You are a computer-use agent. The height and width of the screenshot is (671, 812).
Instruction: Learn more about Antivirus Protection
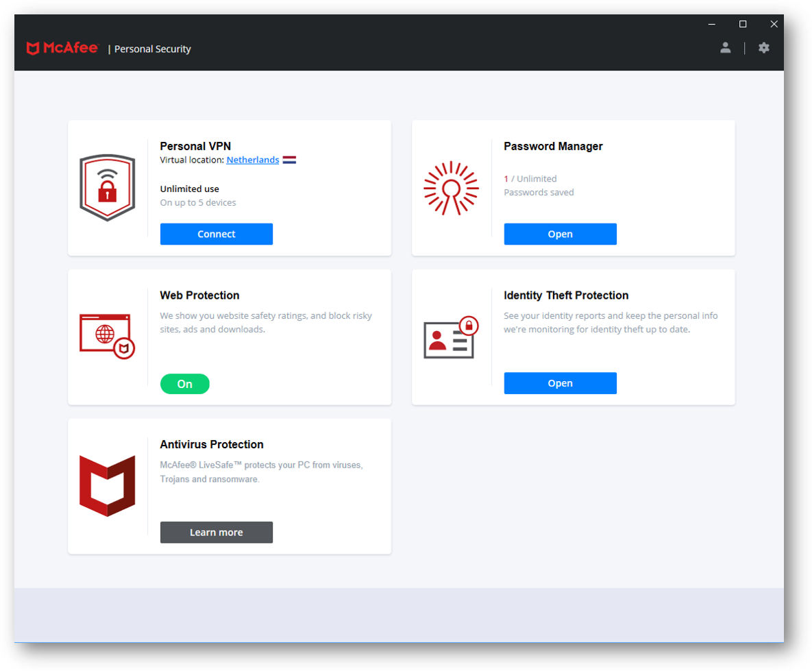tap(216, 533)
